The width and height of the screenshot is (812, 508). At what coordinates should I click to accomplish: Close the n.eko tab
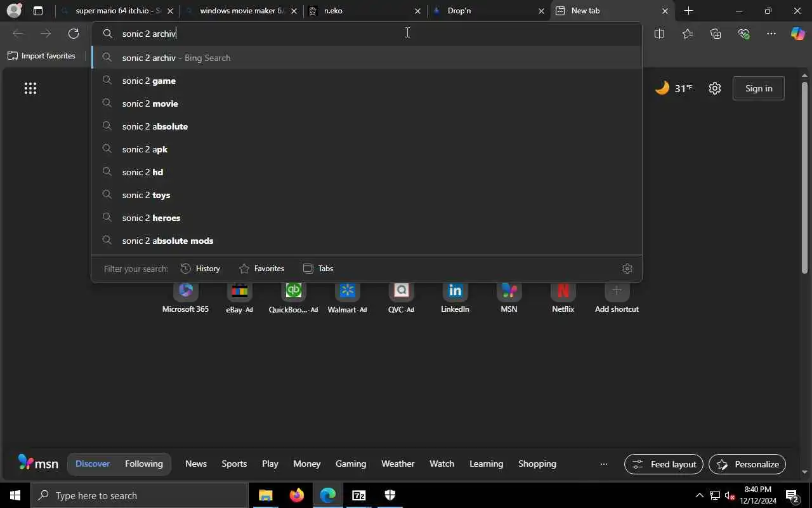point(417,11)
